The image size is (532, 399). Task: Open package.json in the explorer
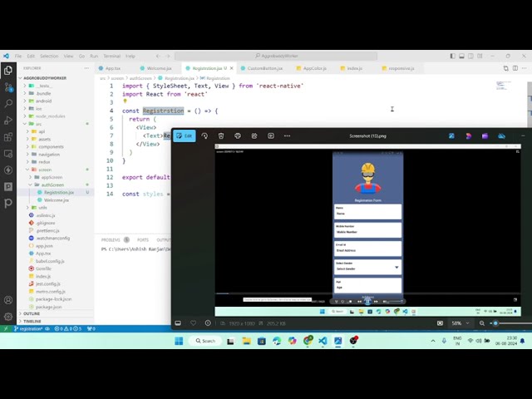click(48, 307)
